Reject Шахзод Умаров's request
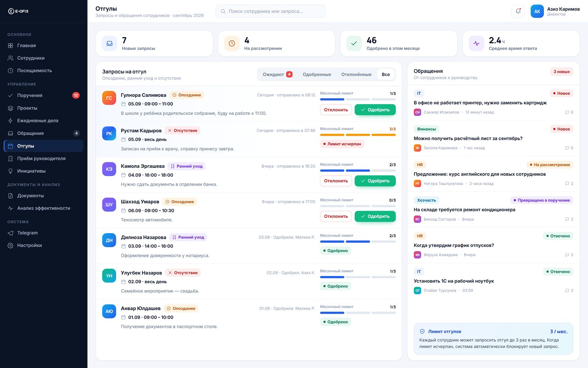Image resolution: width=588 pixels, height=368 pixels. point(336,216)
